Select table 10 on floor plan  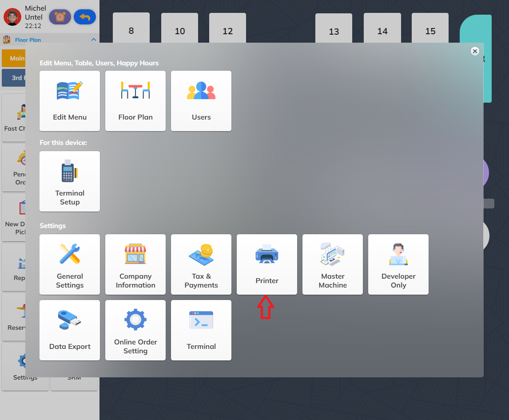point(179,28)
